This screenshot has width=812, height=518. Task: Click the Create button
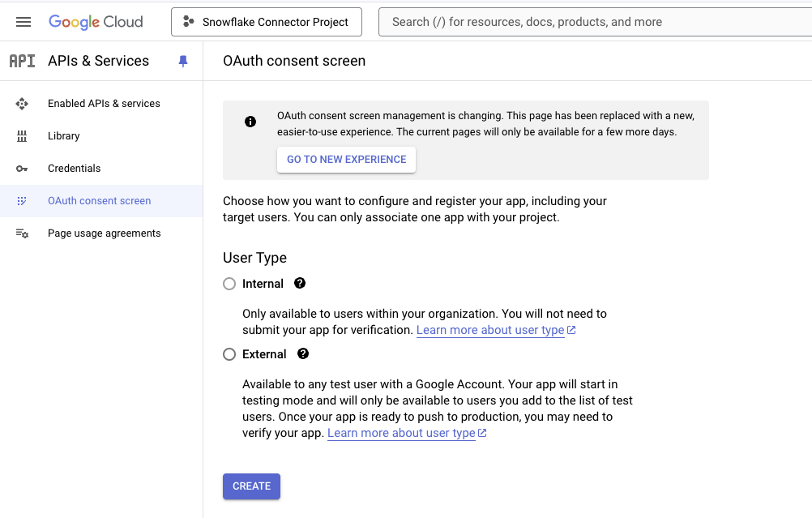(x=251, y=486)
